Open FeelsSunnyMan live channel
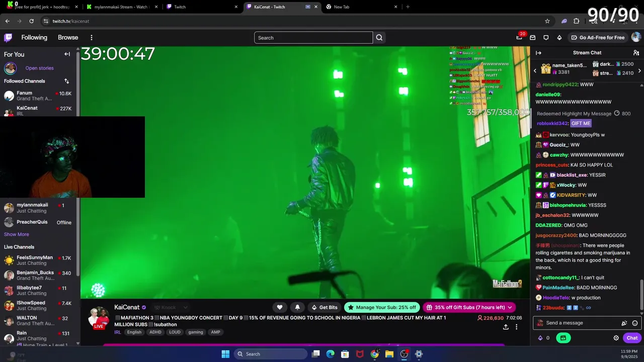This screenshot has height=362, width=644. pos(38,260)
